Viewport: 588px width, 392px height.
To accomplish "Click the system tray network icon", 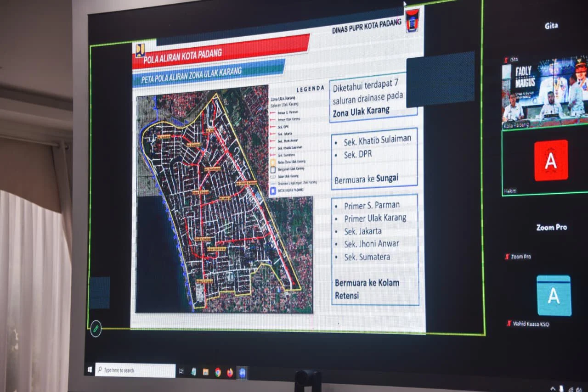I will tap(571, 388).
